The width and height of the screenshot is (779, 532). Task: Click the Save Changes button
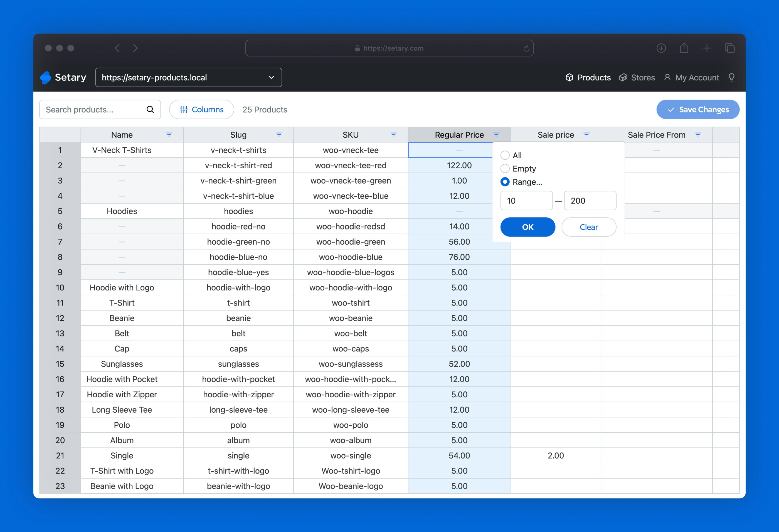click(698, 110)
